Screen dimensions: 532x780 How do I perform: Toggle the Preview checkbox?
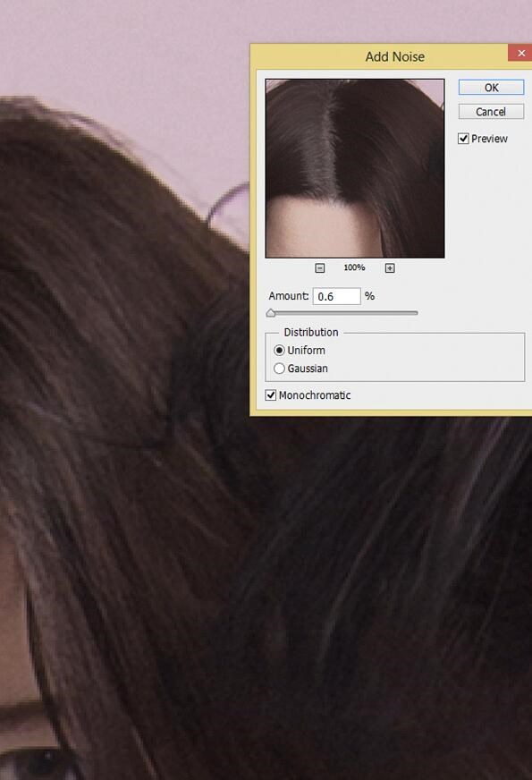(463, 139)
